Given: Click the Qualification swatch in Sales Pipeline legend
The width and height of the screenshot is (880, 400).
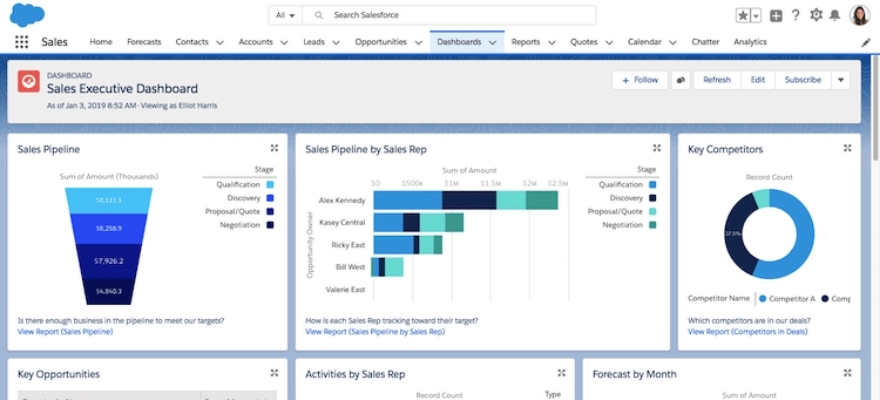Looking at the screenshot, I should [271, 185].
